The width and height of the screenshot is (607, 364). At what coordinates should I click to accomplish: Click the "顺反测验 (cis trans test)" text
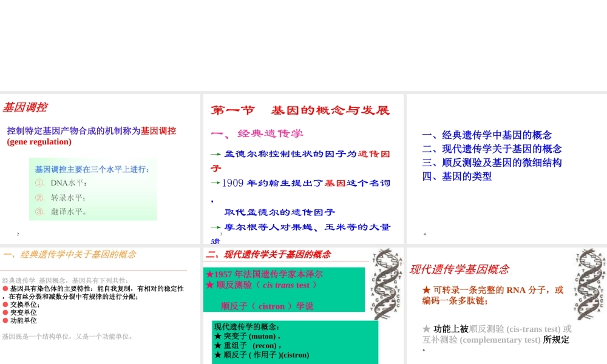tap(263, 285)
